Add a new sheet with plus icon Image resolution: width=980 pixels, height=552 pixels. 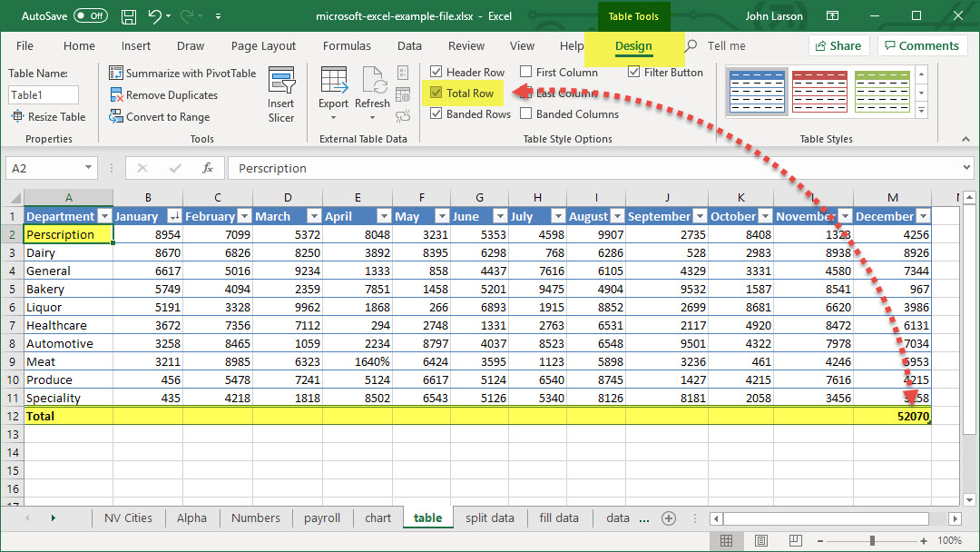[669, 518]
